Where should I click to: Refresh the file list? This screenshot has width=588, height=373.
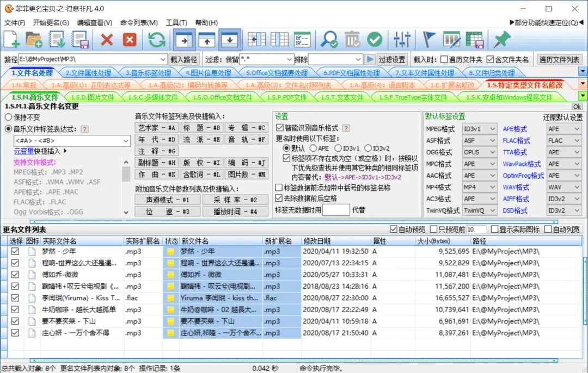pyautogui.click(x=156, y=39)
